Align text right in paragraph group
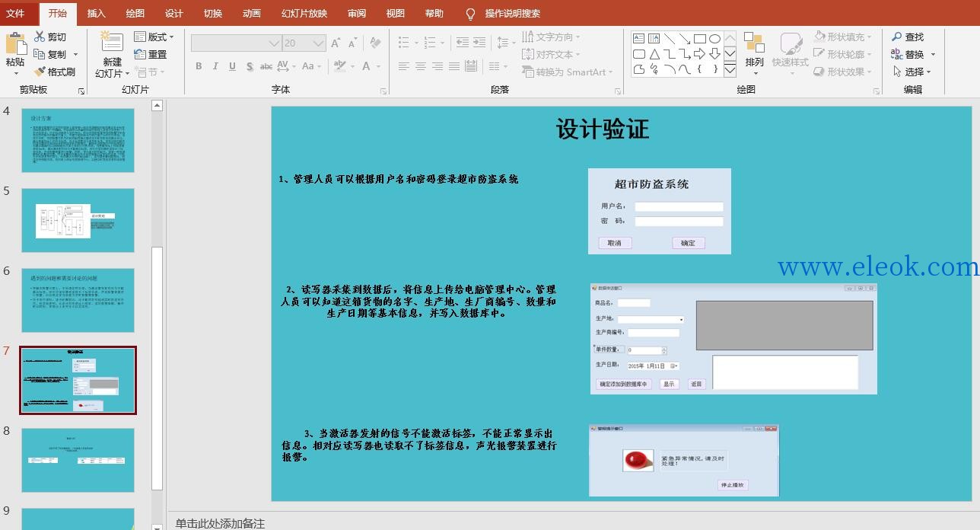Screen dimensions: 980x530 [437, 67]
